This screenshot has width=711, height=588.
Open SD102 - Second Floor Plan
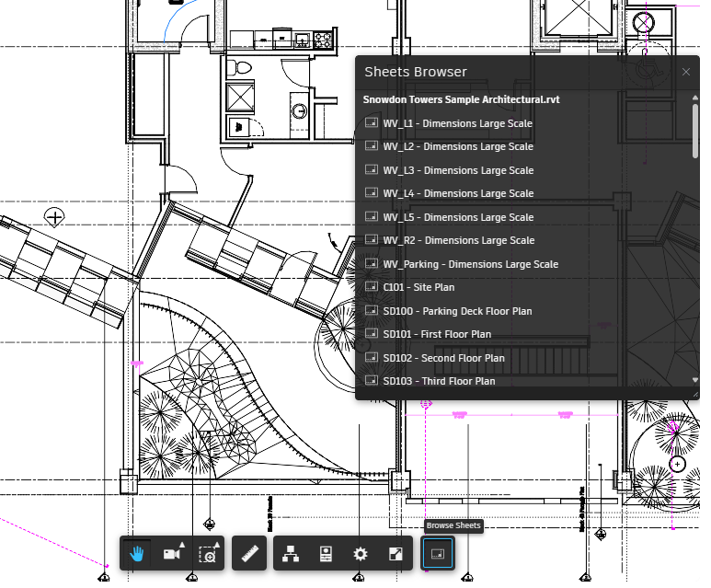point(443,358)
